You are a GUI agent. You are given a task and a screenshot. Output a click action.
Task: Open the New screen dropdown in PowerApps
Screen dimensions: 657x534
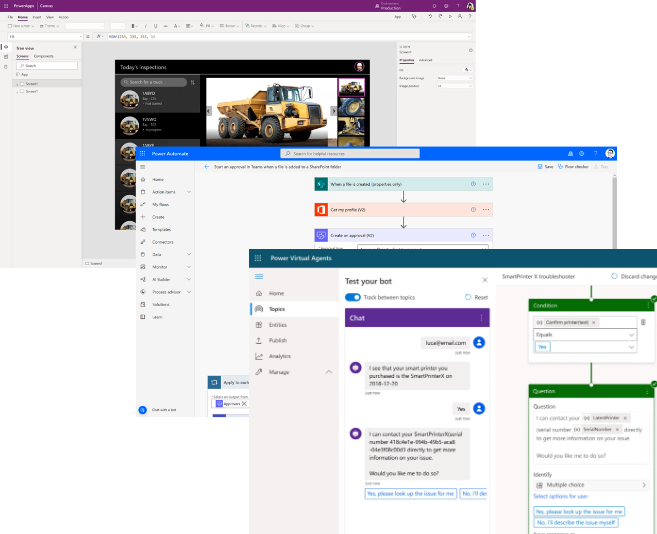coord(21,26)
